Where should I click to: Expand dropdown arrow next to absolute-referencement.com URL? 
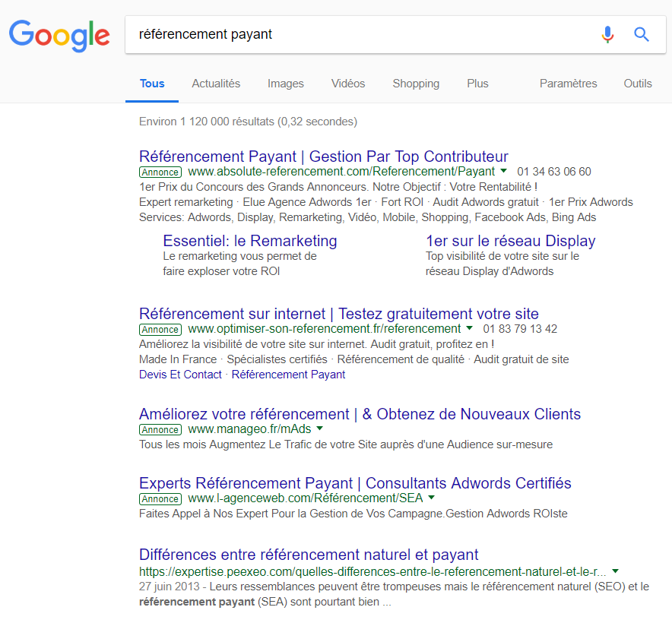[503, 171]
